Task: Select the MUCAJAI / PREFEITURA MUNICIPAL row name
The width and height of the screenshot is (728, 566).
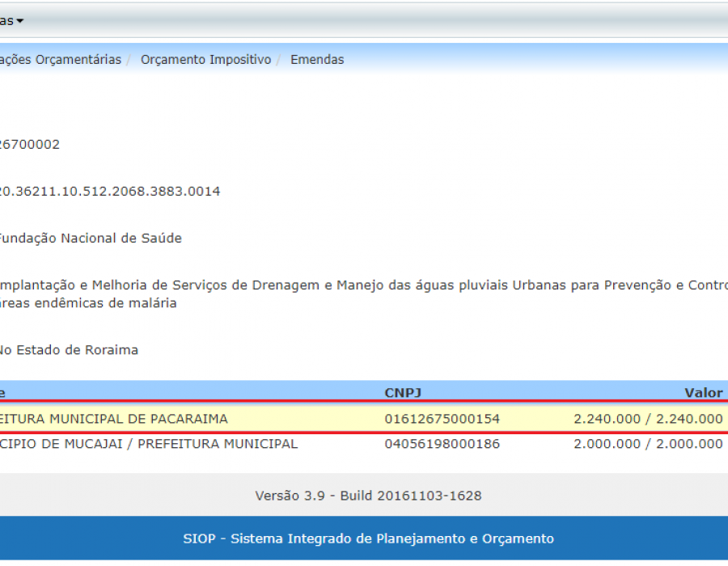Action: click(x=149, y=444)
